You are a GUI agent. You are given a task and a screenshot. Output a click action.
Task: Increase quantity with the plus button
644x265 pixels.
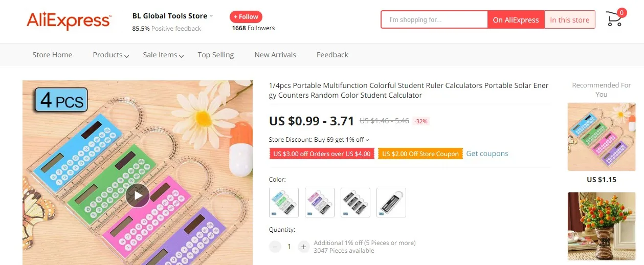click(x=304, y=247)
